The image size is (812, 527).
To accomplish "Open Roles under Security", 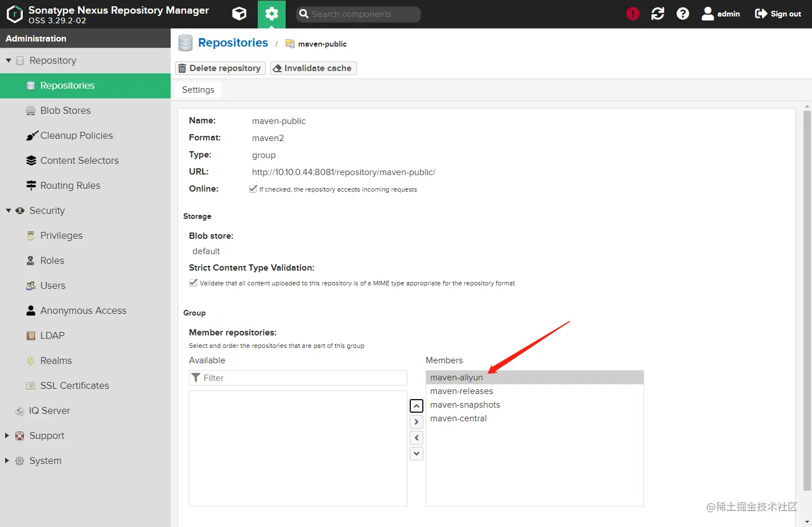I will click(85, 260).
